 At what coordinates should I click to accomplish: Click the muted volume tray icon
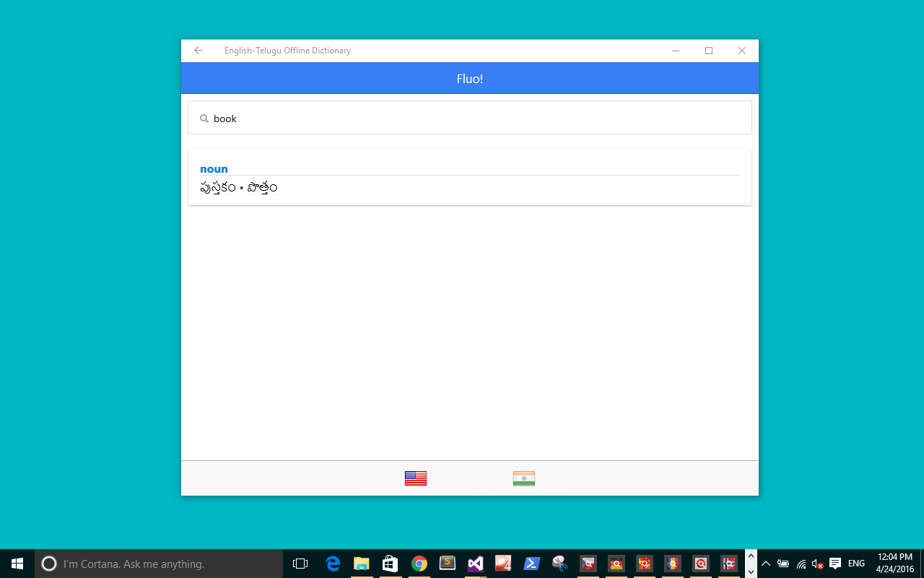click(x=818, y=564)
